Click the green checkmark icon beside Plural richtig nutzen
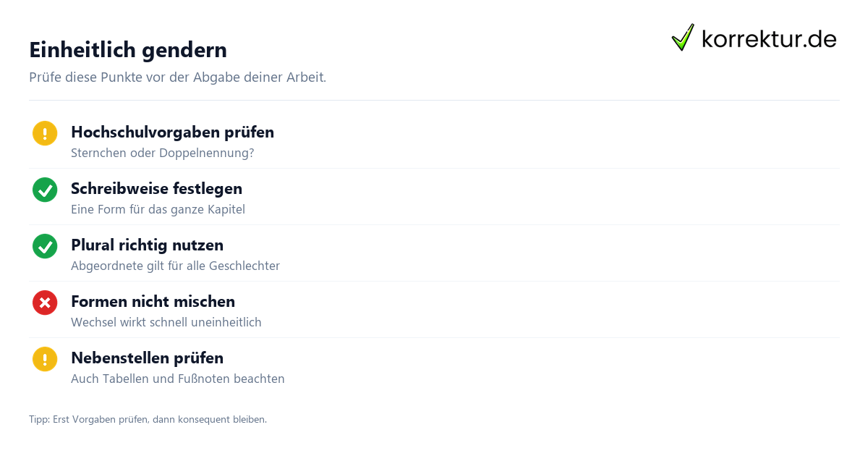 [45, 246]
